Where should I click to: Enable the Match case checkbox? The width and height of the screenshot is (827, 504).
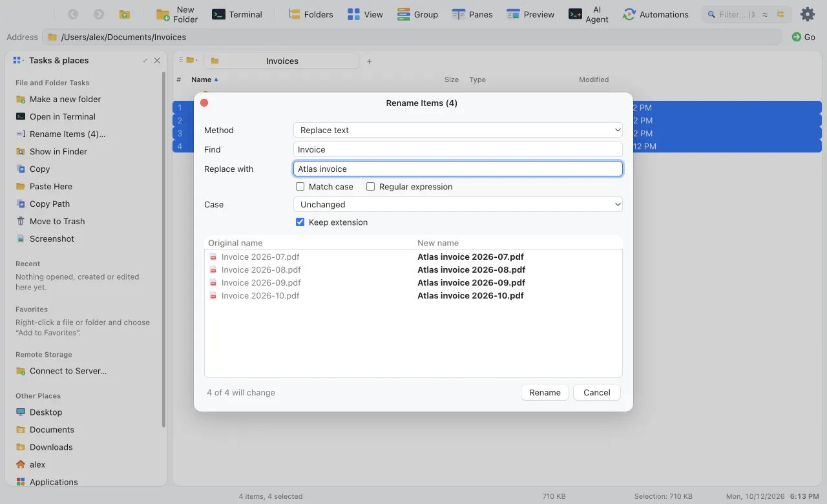click(300, 187)
